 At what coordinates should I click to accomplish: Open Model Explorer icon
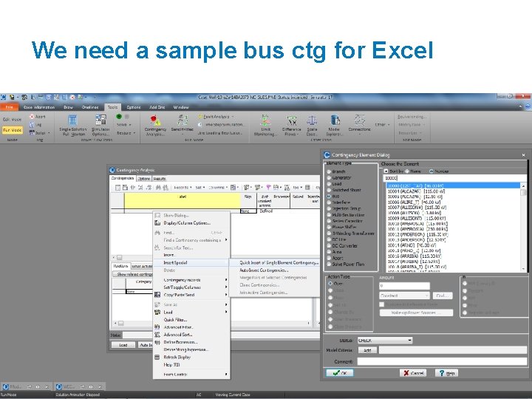point(334,126)
